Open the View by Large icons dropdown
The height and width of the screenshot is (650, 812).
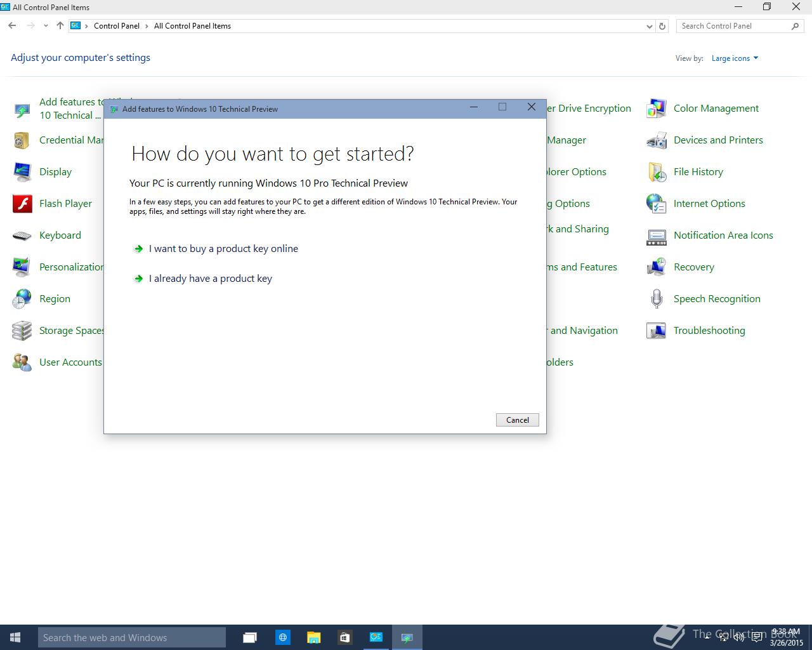[735, 58]
